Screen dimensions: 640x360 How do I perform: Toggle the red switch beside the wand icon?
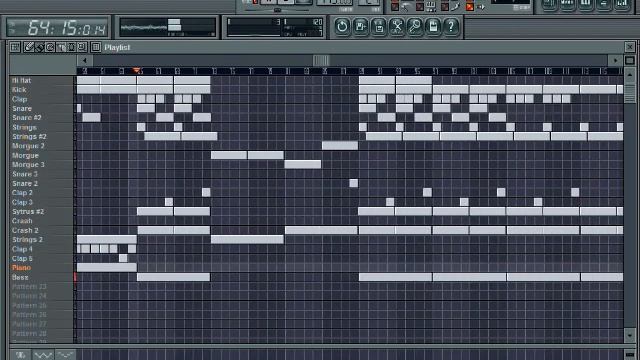coord(444,7)
